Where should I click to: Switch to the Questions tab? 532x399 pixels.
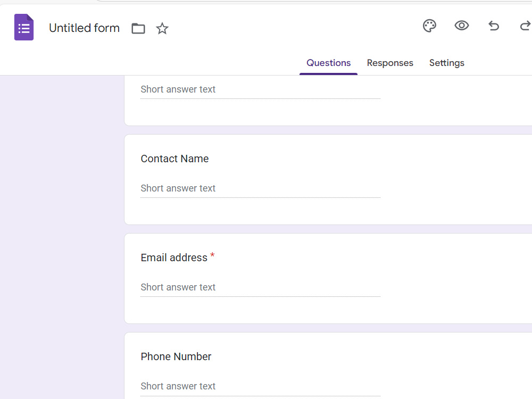coord(328,63)
